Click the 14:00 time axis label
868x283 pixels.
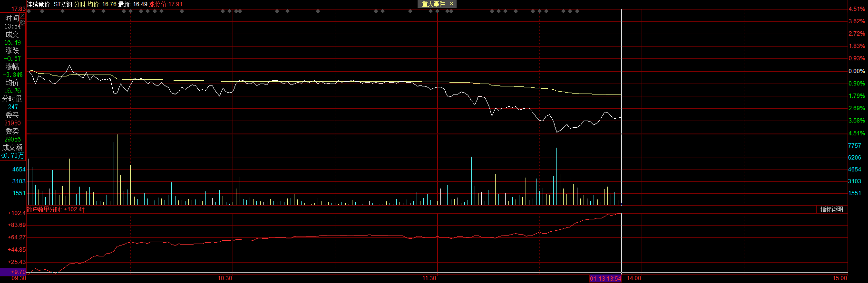(x=634, y=278)
